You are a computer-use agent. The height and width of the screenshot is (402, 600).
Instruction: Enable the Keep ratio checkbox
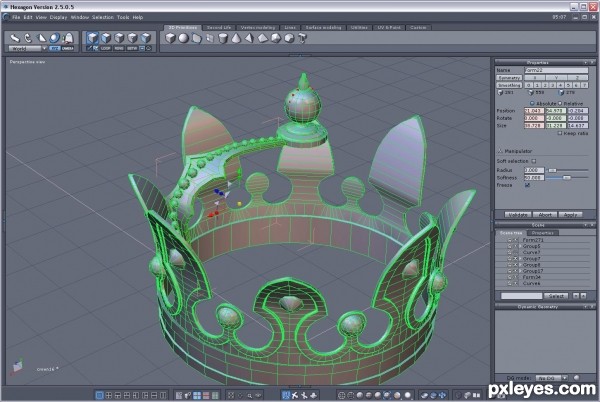pyautogui.click(x=559, y=133)
